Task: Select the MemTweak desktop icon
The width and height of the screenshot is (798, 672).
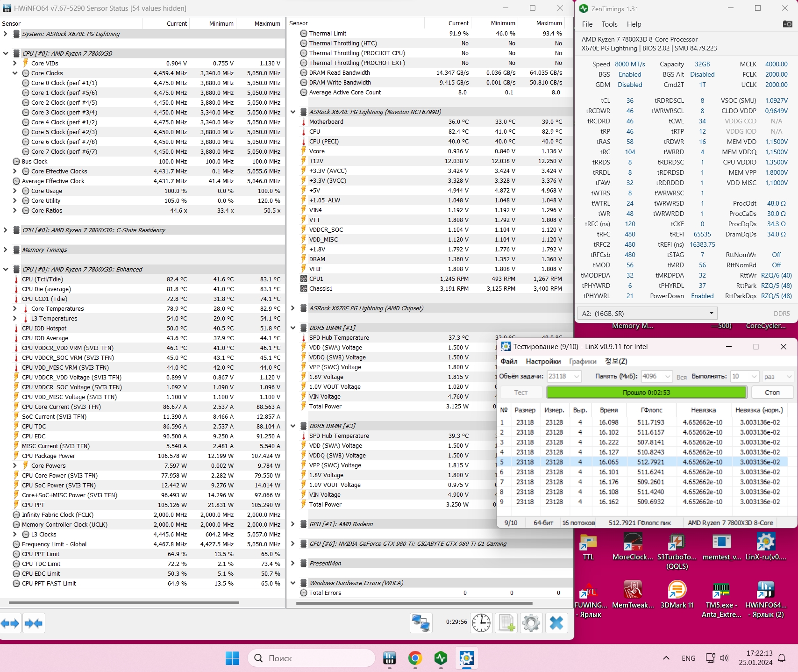Action: [633, 595]
